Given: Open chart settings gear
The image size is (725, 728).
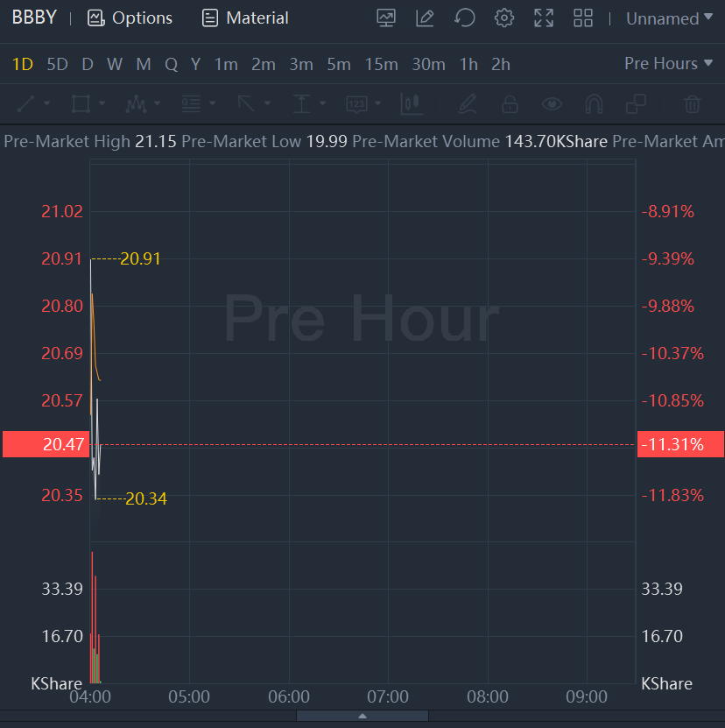Looking at the screenshot, I should coord(503,18).
